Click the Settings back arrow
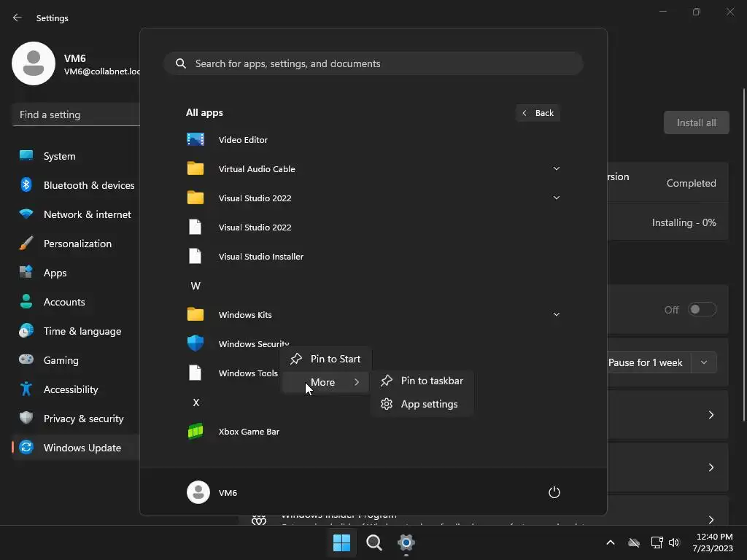This screenshot has height=560, width=747. [18, 17]
